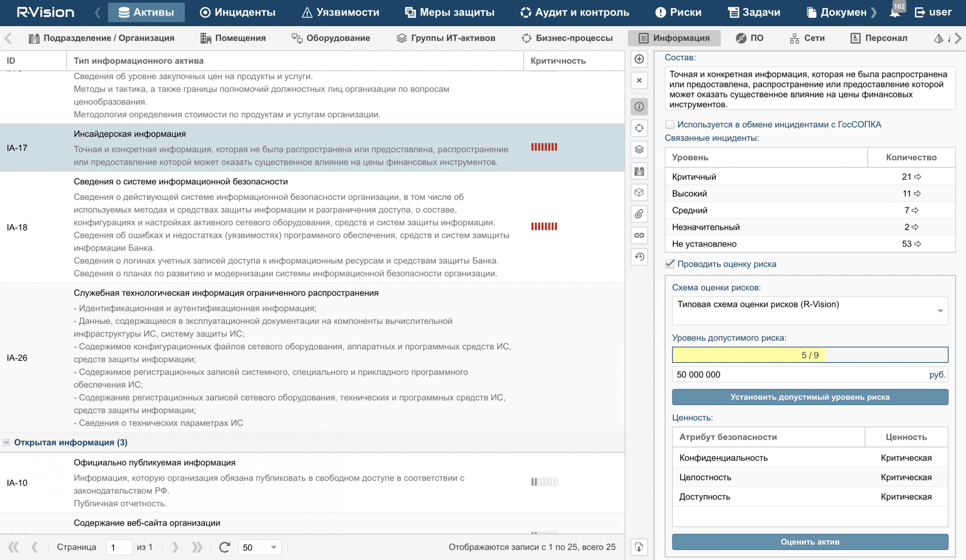
Task: Open the history clock icon
Action: click(x=639, y=257)
